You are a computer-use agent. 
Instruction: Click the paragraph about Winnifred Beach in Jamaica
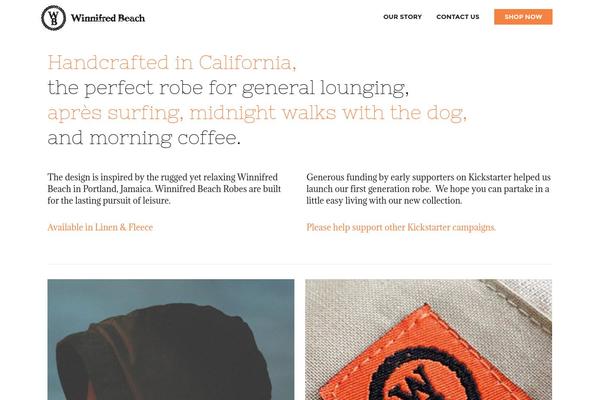(165, 189)
